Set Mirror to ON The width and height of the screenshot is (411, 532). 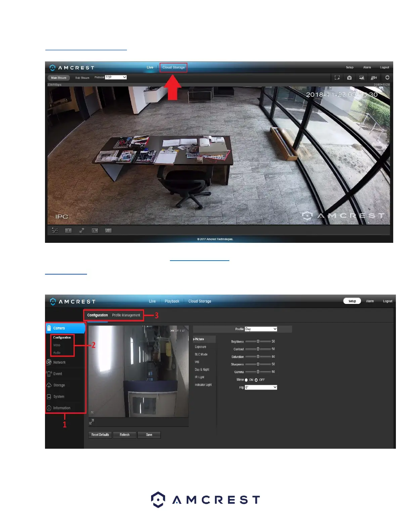click(246, 380)
